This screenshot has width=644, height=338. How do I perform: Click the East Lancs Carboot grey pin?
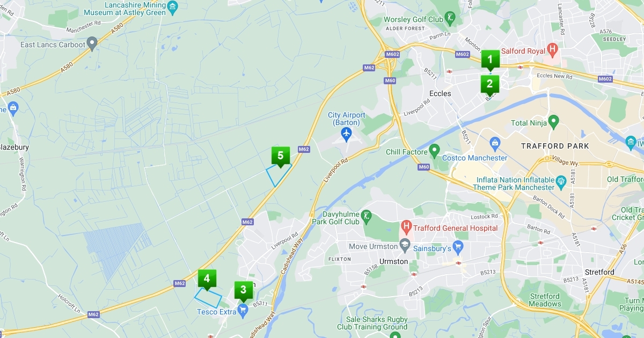[x=92, y=43]
